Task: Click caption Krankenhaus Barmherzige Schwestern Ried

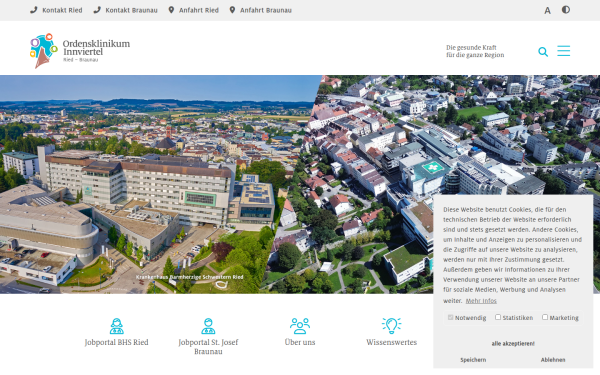Action: click(189, 277)
